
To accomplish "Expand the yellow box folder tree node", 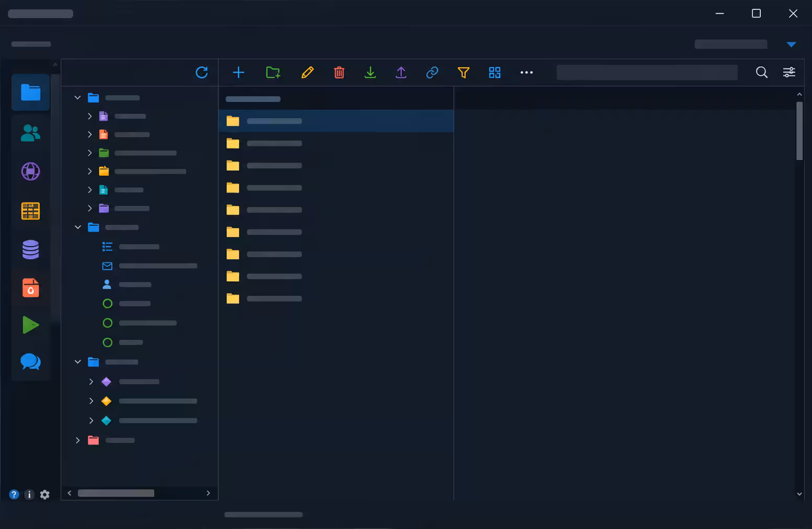I will (89, 171).
